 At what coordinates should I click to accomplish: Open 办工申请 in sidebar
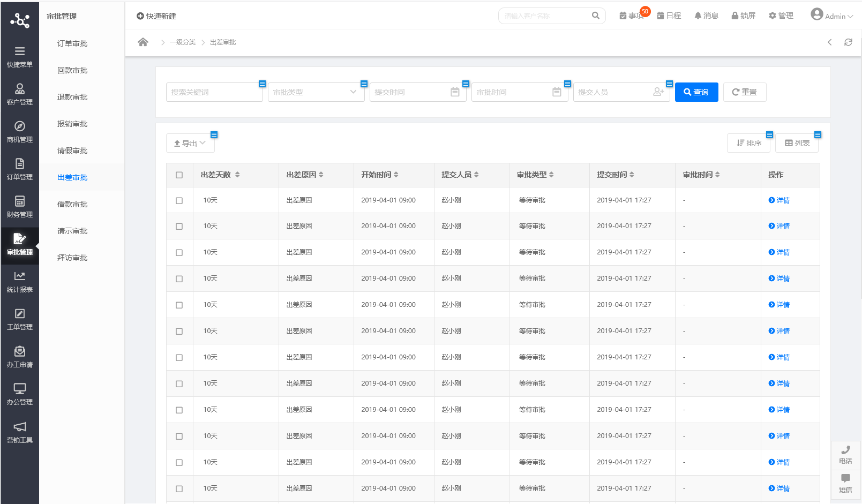[x=20, y=356]
